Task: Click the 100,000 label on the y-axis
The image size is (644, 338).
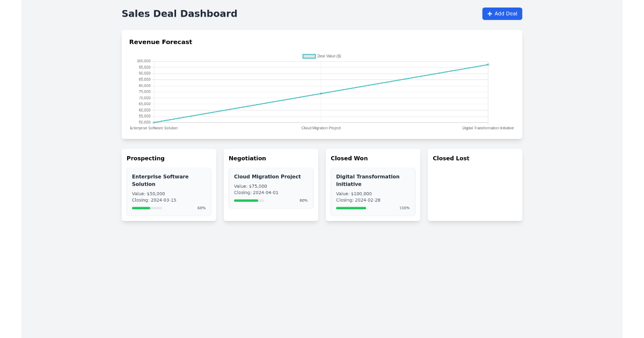Action: (143, 61)
